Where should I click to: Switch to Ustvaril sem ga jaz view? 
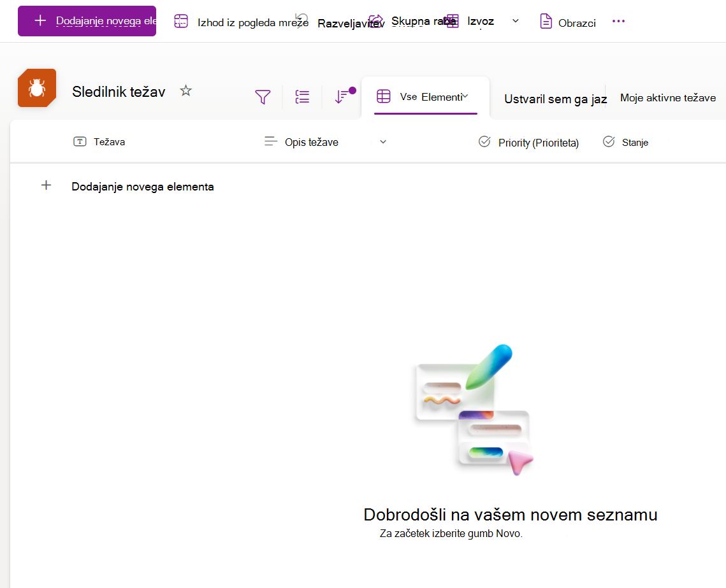click(555, 99)
